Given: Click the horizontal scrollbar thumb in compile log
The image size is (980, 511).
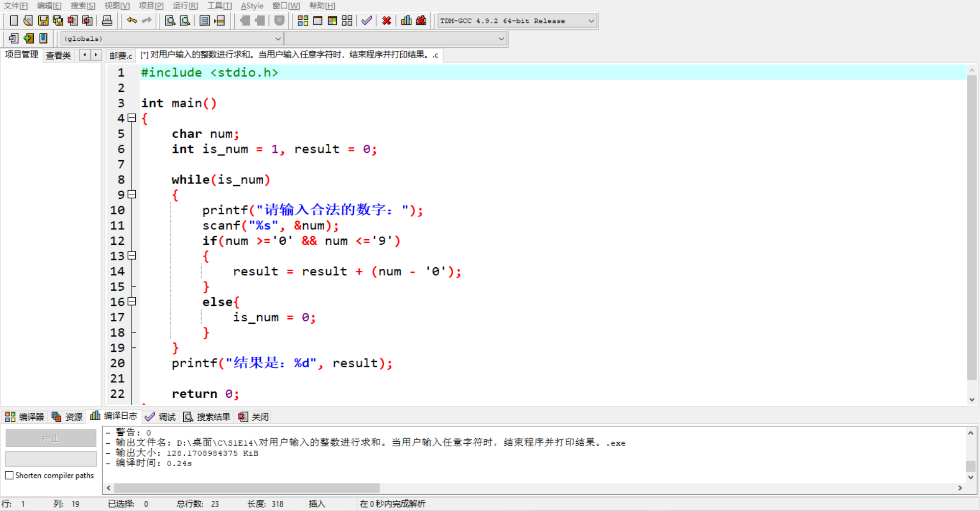Looking at the screenshot, I should pyautogui.click(x=247, y=488).
